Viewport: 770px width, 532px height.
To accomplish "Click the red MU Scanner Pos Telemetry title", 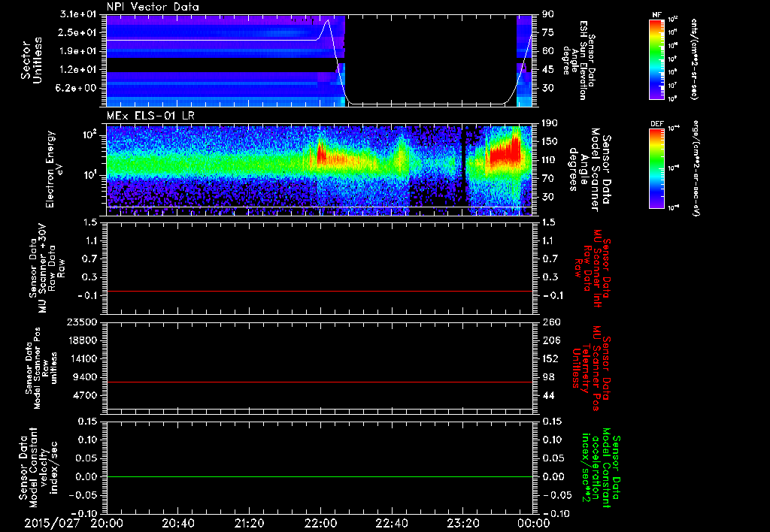I will [x=591, y=368].
